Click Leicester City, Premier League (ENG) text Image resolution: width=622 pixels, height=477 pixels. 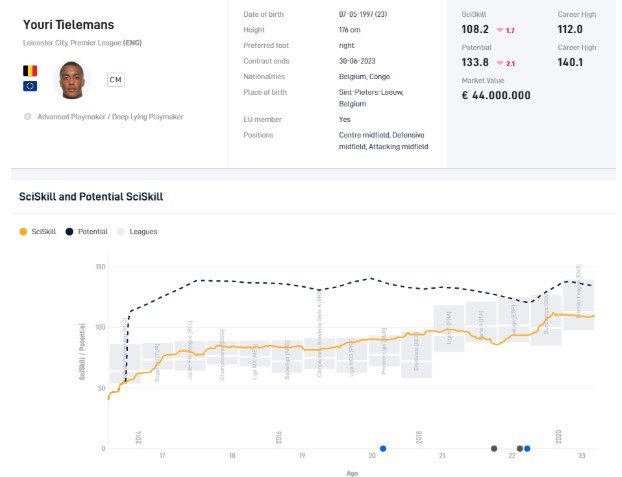(82, 43)
